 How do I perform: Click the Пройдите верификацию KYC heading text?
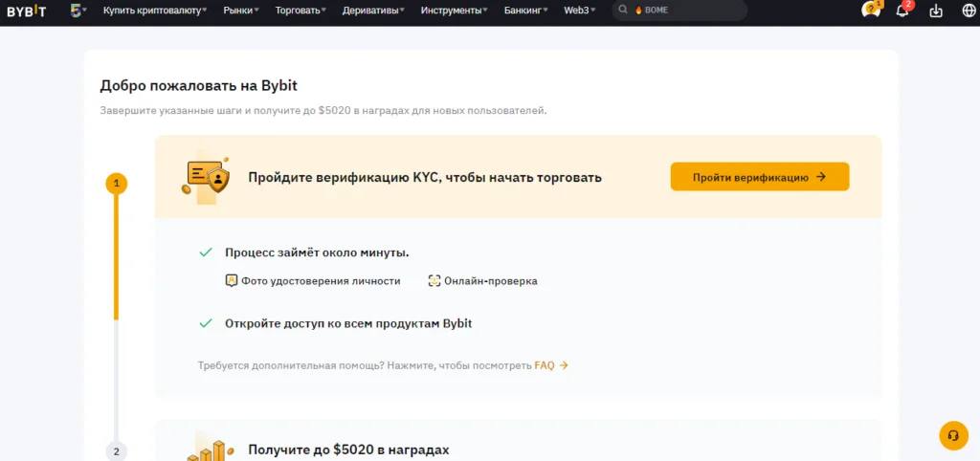425,177
